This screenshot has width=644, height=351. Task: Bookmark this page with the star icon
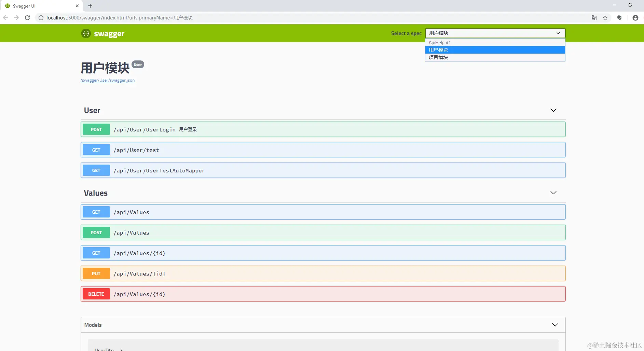[x=605, y=18]
